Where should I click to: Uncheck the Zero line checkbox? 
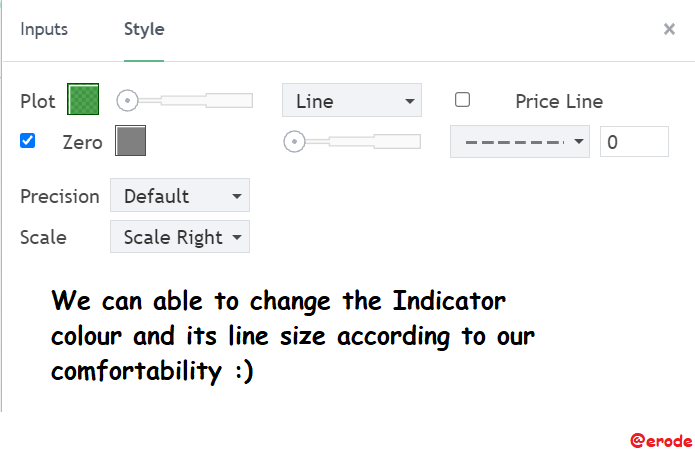click(x=27, y=141)
